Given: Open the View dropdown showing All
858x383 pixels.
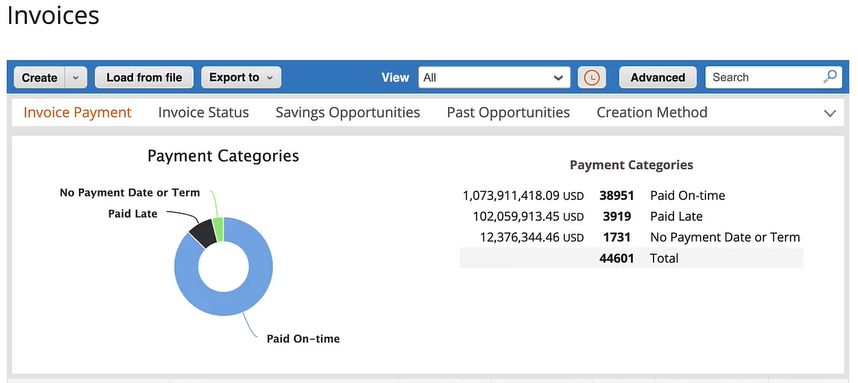Looking at the screenshot, I should pyautogui.click(x=494, y=78).
